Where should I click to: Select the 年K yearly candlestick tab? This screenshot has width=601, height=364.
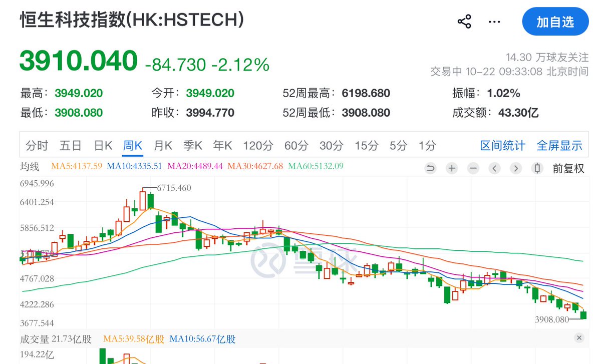pos(222,146)
